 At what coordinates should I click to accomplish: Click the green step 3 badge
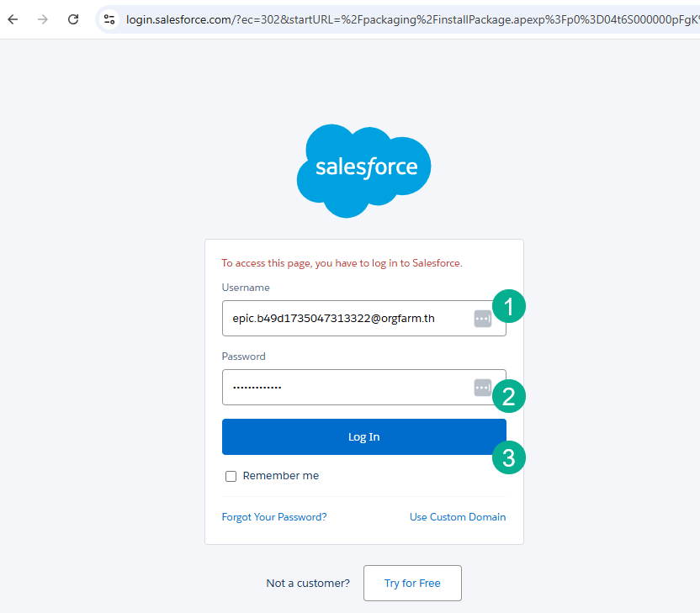coord(509,458)
